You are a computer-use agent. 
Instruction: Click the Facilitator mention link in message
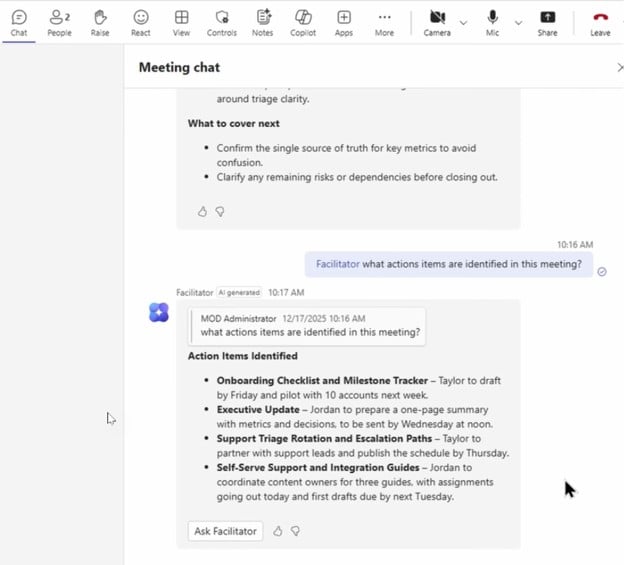pos(337,264)
